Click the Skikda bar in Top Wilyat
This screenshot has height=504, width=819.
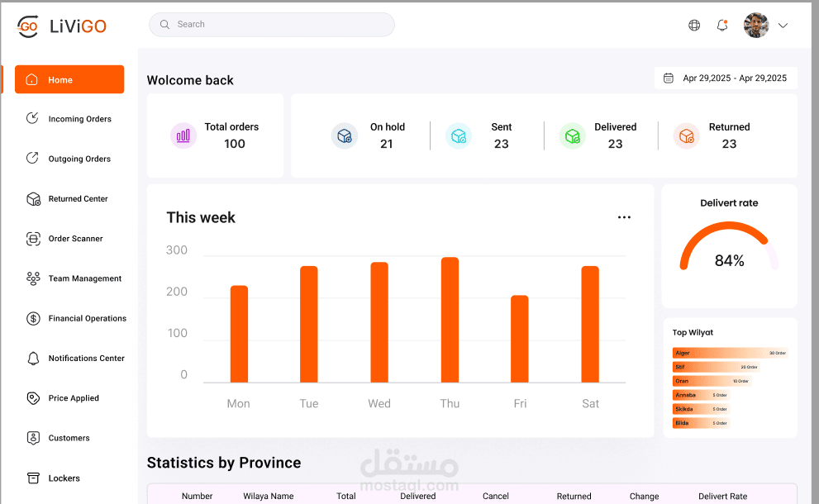tap(701, 409)
